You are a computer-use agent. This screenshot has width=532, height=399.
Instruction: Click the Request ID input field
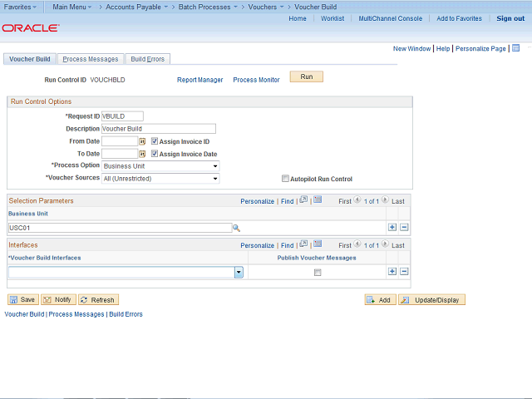[122, 116]
